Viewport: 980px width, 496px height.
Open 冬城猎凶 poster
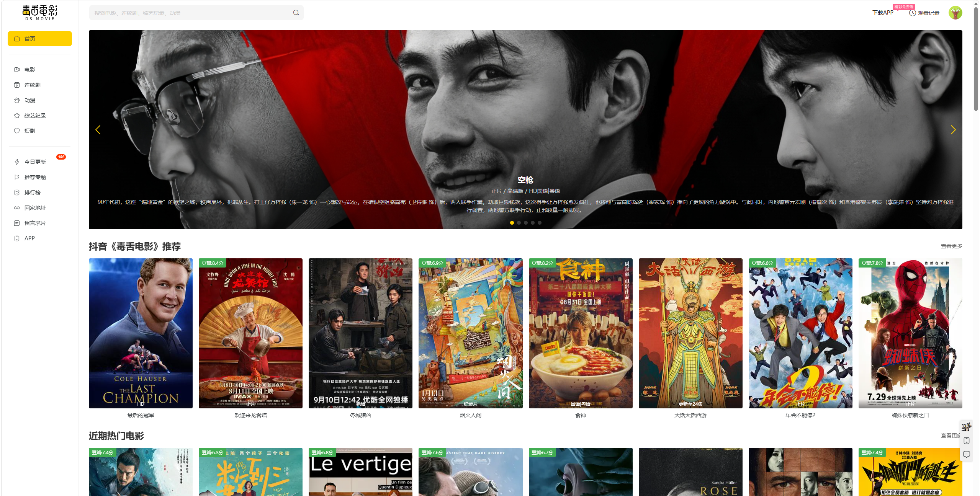click(360, 333)
